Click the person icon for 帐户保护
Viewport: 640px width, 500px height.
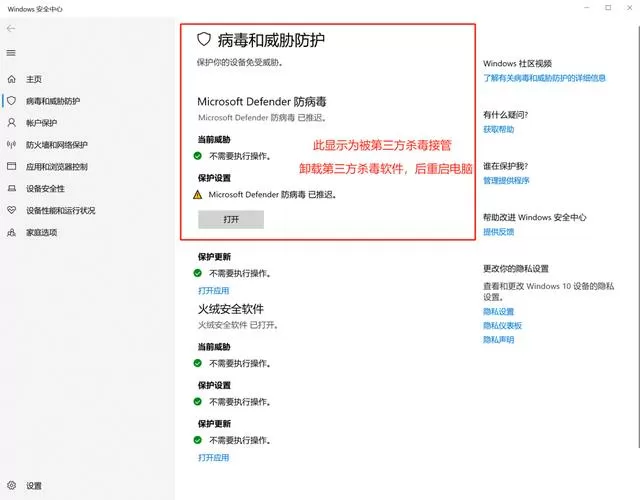tap(11, 122)
